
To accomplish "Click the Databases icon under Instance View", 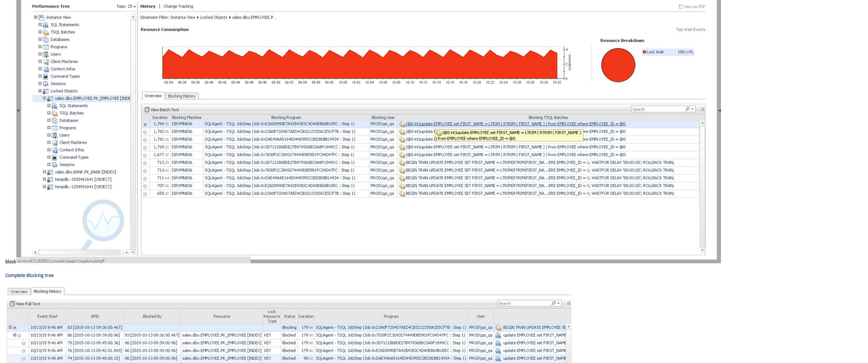I will (x=46, y=40).
